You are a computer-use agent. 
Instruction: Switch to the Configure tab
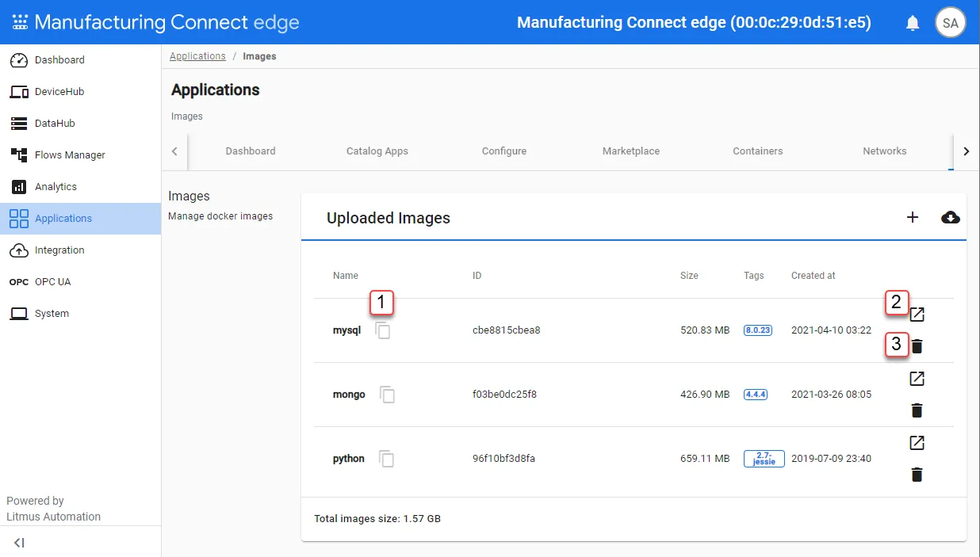click(504, 151)
